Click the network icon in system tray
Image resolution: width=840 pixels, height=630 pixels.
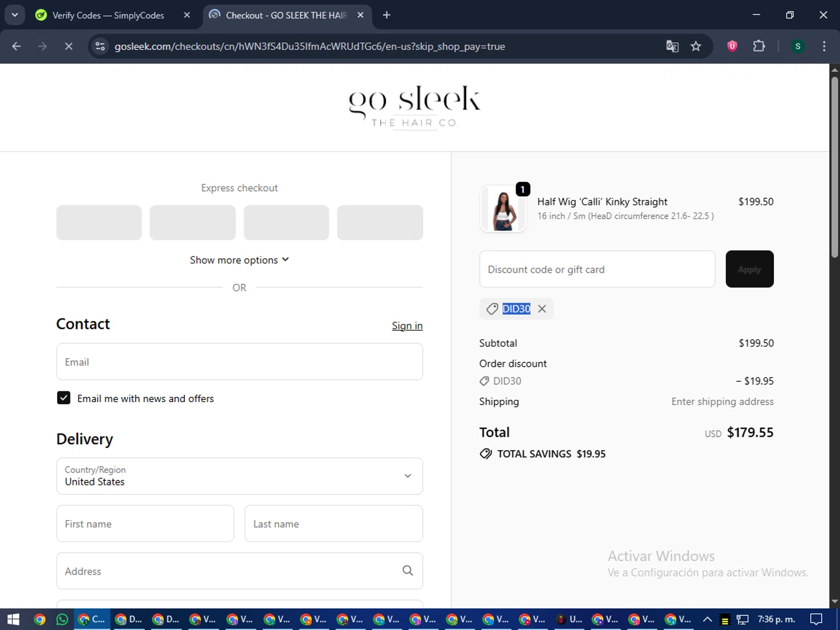(x=743, y=619)
